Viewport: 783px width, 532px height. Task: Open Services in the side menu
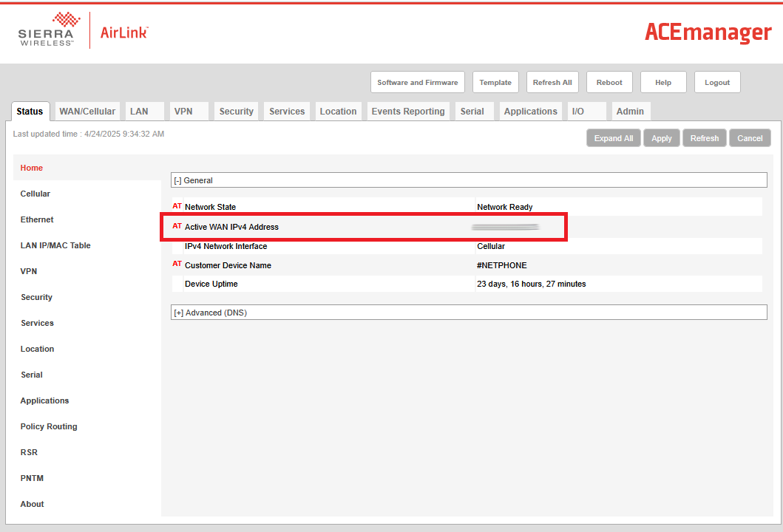click(38, 324)
